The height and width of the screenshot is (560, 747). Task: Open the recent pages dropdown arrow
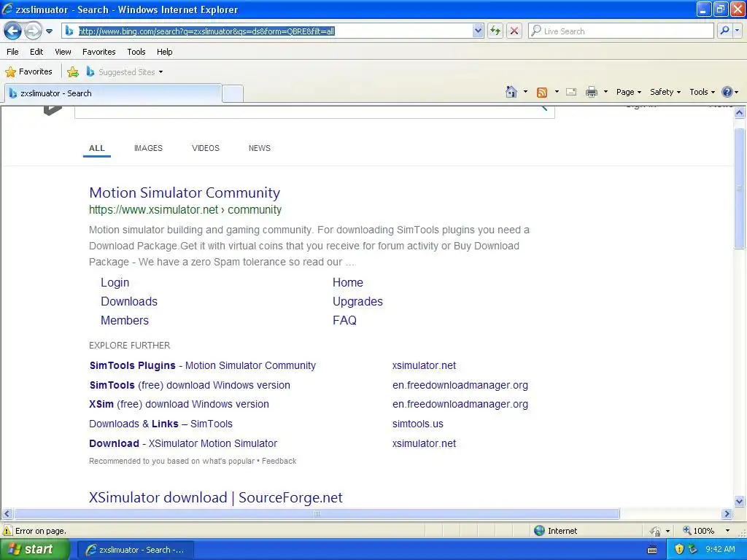pos(49,31)
